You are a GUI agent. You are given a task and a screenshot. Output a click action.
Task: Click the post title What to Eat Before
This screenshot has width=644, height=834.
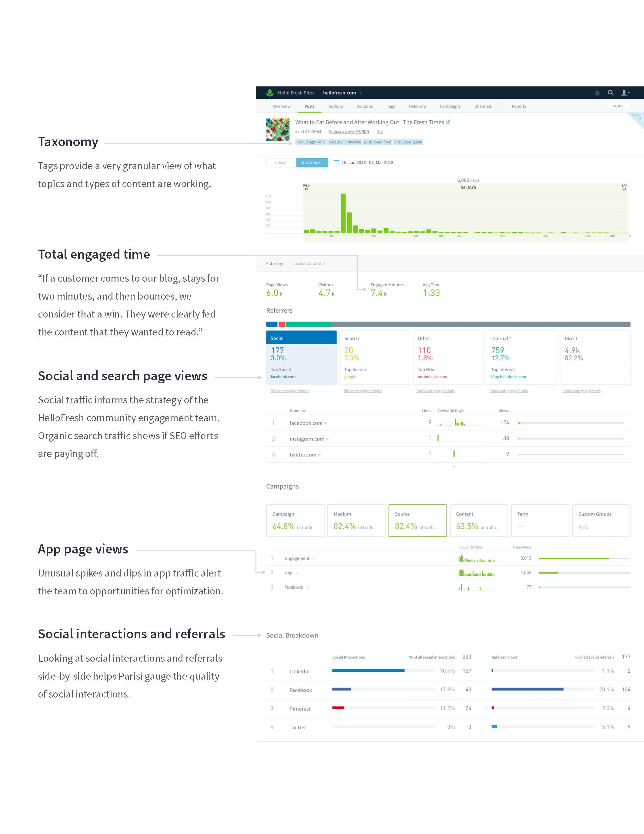369,122
